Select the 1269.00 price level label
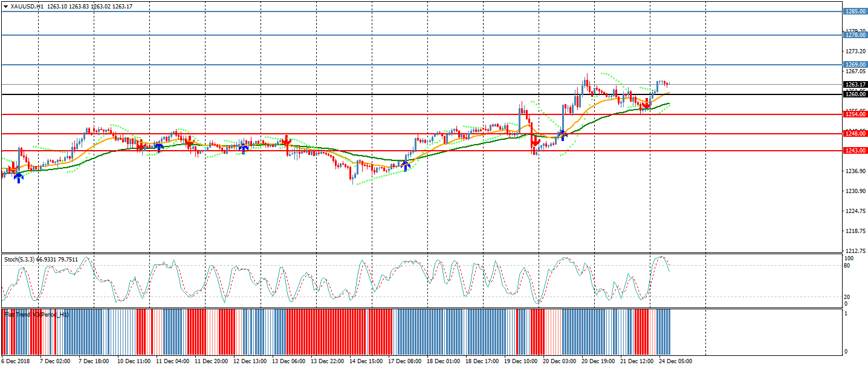 tap(855, 65)
